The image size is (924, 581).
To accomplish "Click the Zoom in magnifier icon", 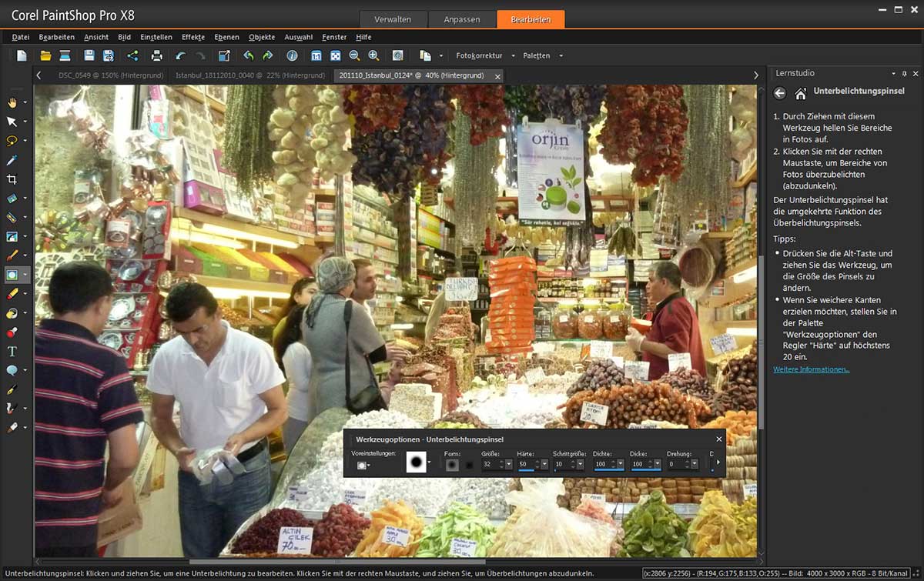I will (373, 55).
